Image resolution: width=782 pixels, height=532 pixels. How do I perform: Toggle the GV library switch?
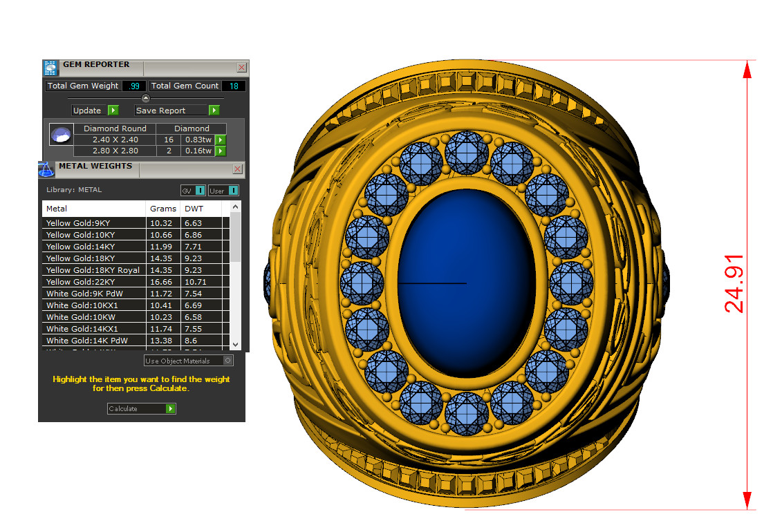(x=193, y=190)
